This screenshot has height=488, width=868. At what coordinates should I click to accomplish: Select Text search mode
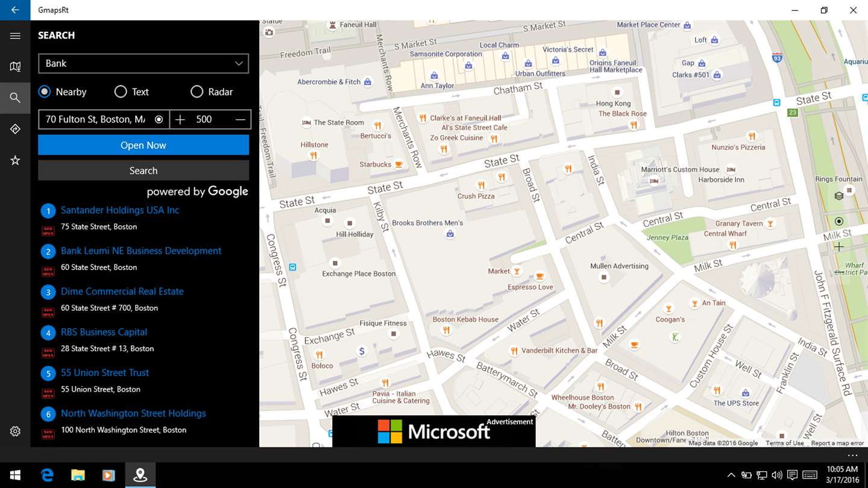pos(131,92)
